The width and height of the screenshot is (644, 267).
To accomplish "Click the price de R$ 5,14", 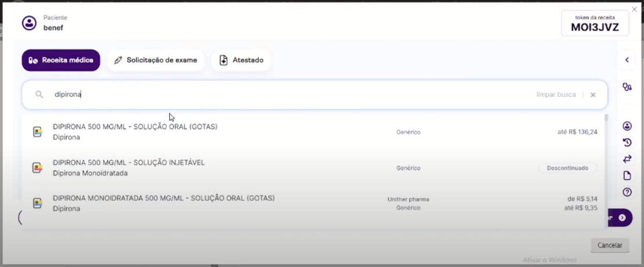I will click(582, 199).
